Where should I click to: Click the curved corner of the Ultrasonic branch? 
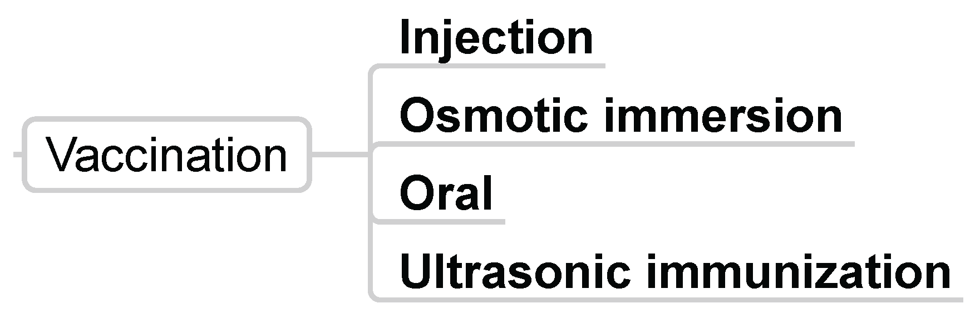tap(374, 296)
